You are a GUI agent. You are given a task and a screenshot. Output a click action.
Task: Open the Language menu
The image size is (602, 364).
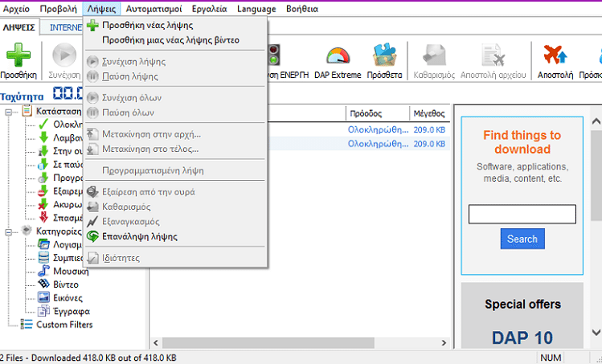(x=258, y=9)
